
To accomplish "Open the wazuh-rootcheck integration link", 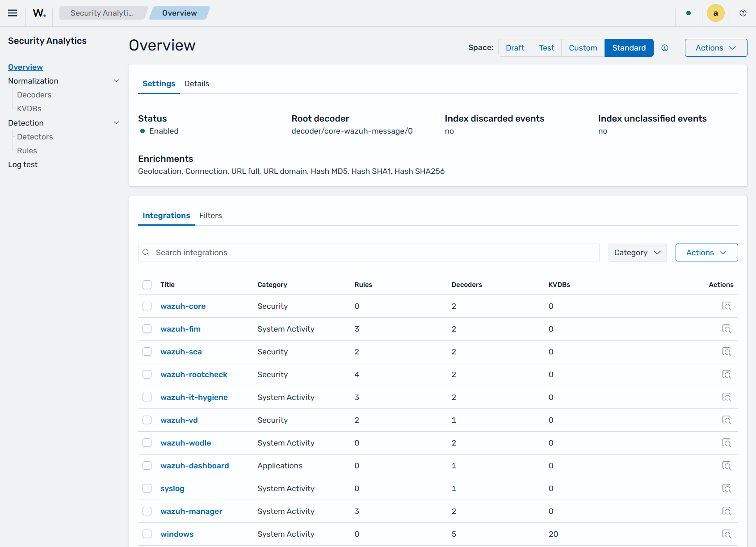I will tap(193, 374).
